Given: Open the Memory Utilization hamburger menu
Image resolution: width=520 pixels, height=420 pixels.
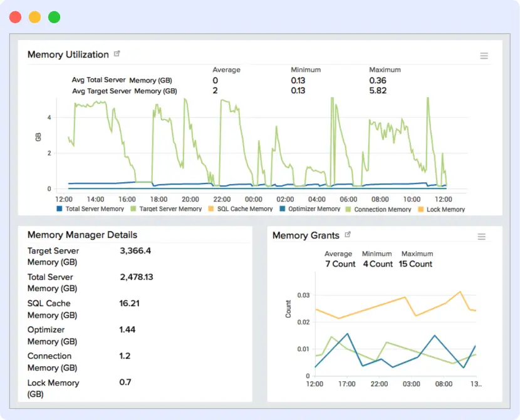Looking at the screenshot, I should (484, 55).
